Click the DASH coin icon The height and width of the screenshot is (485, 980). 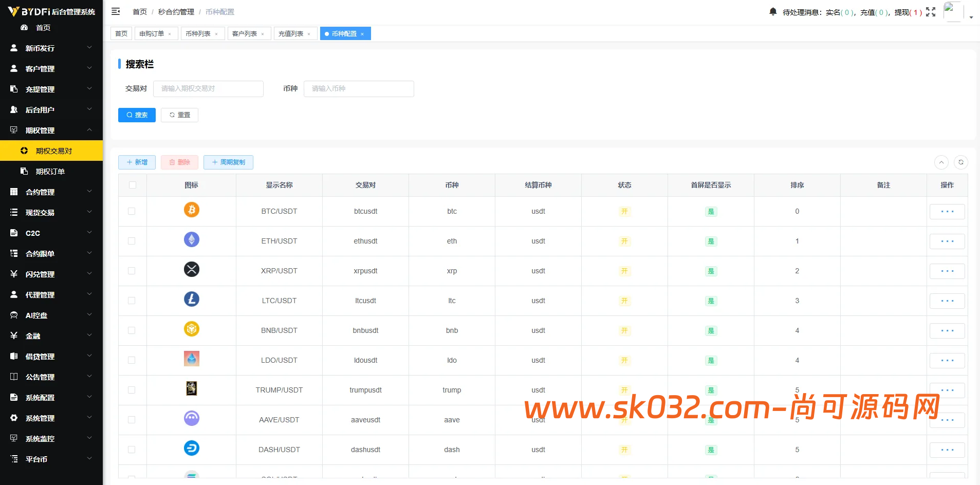(192, 448)
